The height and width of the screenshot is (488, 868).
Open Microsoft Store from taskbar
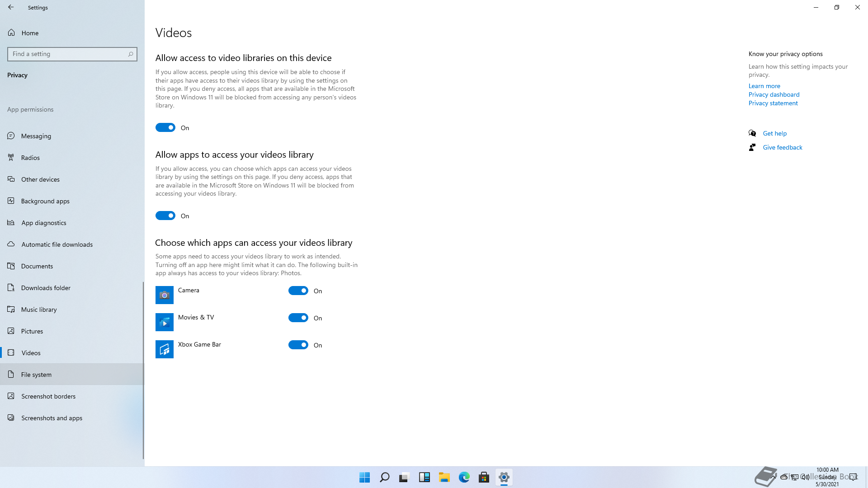pos(484,477)
